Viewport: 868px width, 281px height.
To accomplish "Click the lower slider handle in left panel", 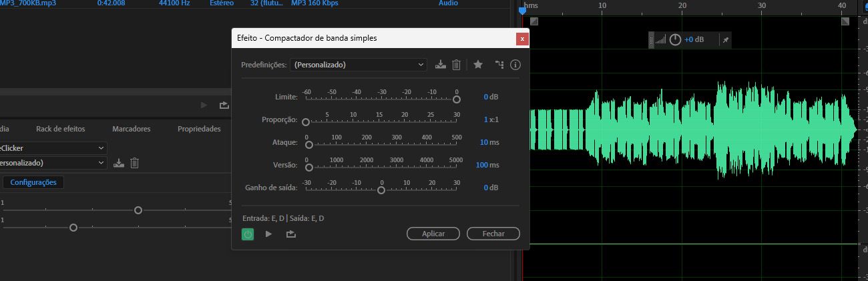I will [73, 228].
